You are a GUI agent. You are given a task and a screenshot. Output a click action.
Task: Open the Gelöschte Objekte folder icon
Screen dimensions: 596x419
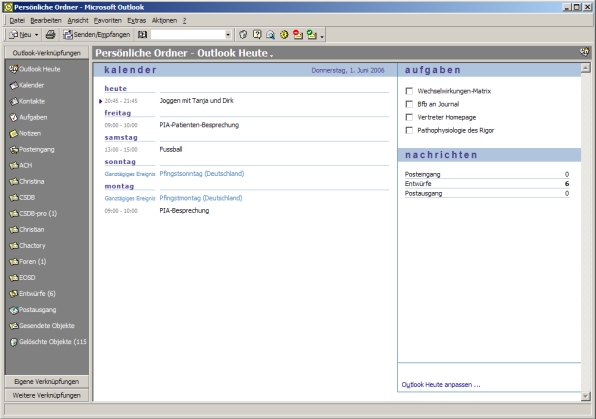point(14,342)
